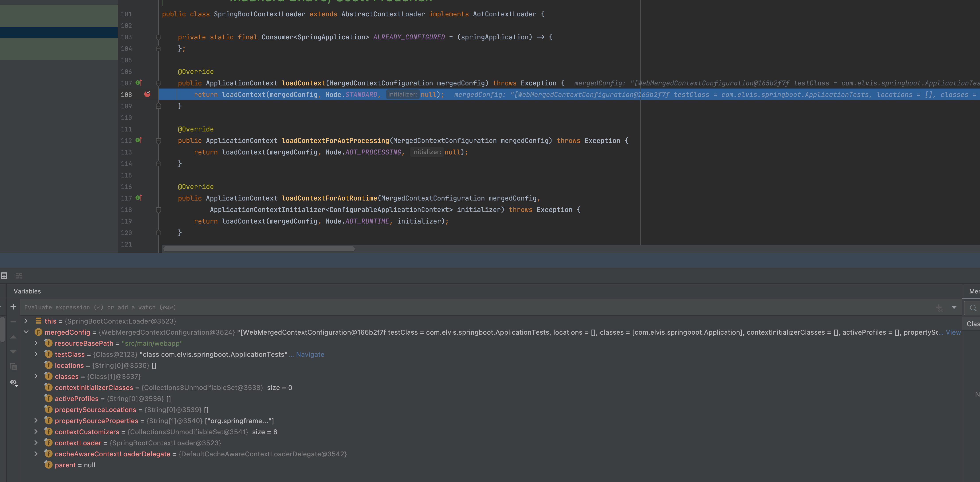Move watch down with the down arrow
This screenshot has height=482, width=980.
13,352
